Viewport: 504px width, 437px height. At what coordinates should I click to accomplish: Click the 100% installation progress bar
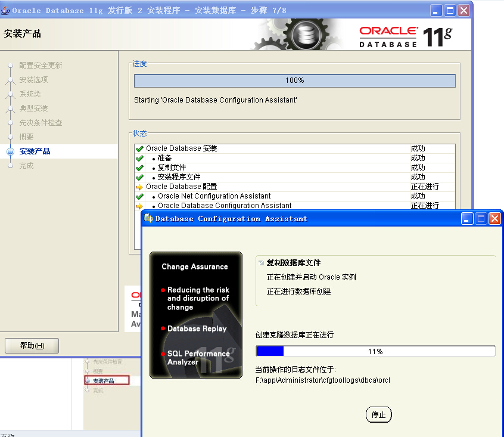tap(295, 80)
